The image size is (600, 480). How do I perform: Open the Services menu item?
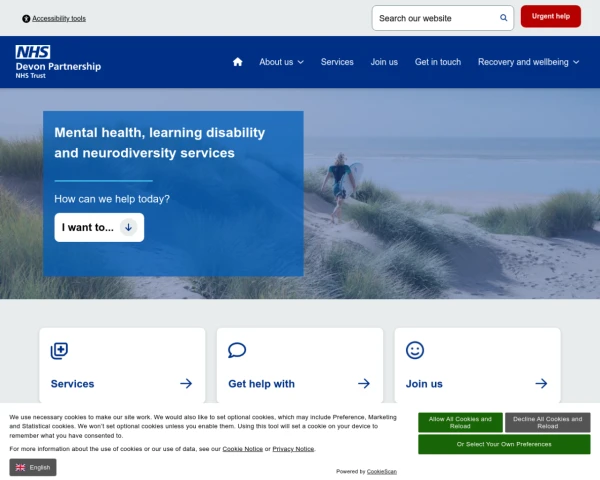tap(337, 62)
